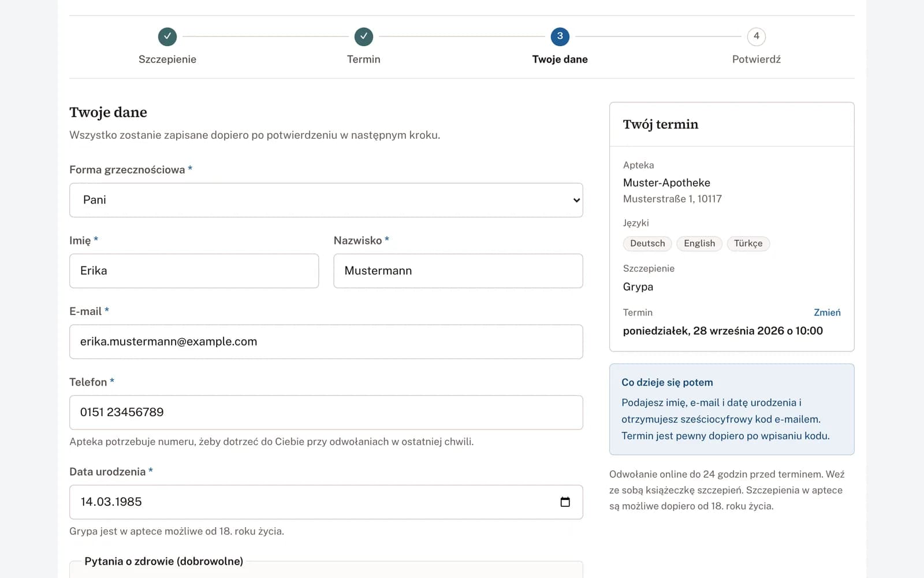This screenshot has width=924, height=578.
Task: Click the appointment date poniedziałek, 28 września 2026
Action: (723, 331)
